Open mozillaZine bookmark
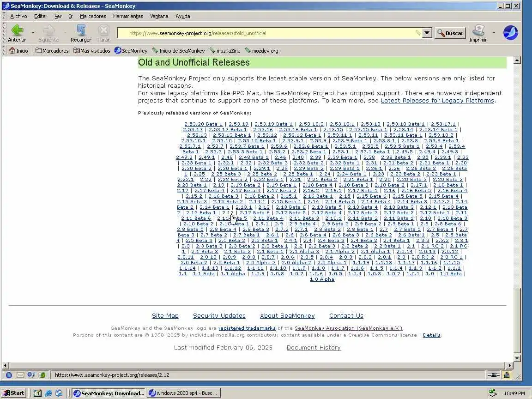Viewport: 532px width, 399px height. [x=225, y=50]
